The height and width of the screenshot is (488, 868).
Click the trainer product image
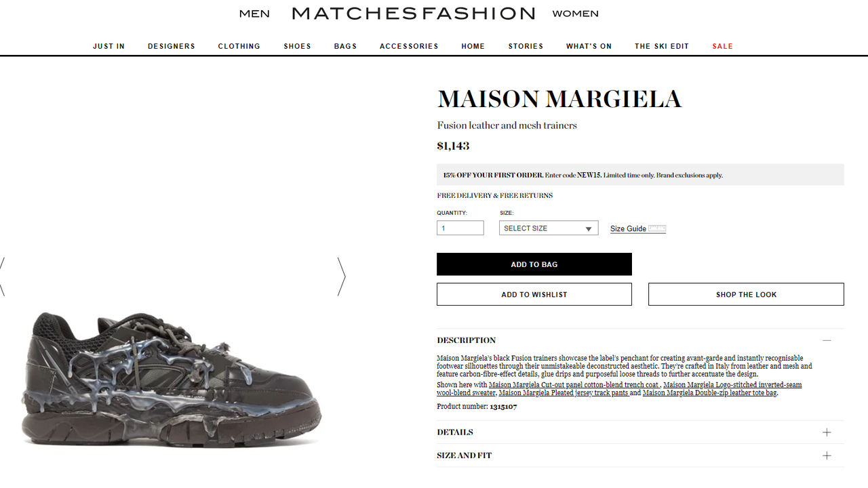[171, 380]
